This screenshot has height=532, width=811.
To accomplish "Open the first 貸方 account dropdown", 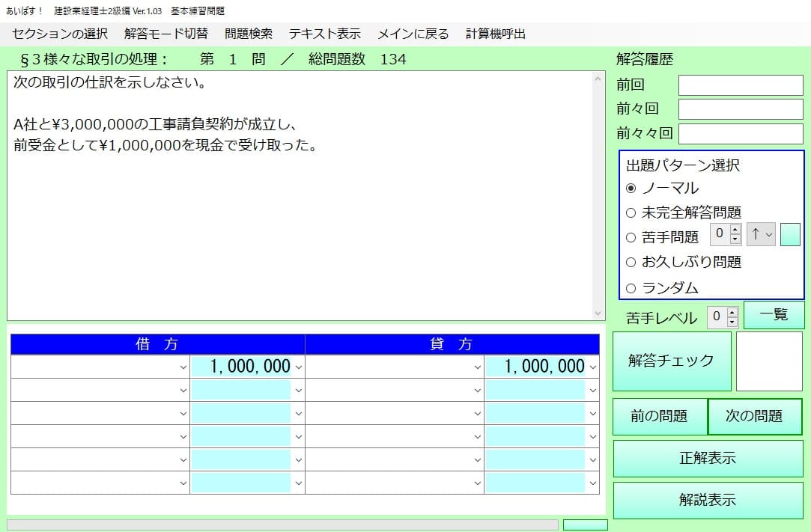I will [476, 367].
